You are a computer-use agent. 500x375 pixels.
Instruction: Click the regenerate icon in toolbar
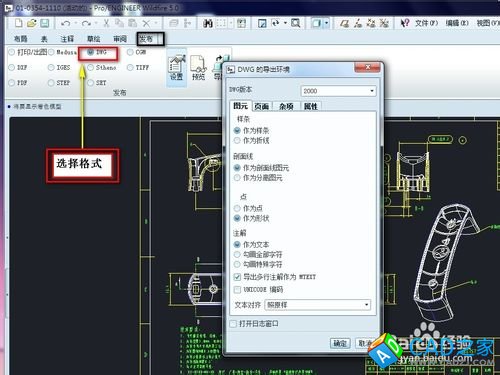pos(174,23)
